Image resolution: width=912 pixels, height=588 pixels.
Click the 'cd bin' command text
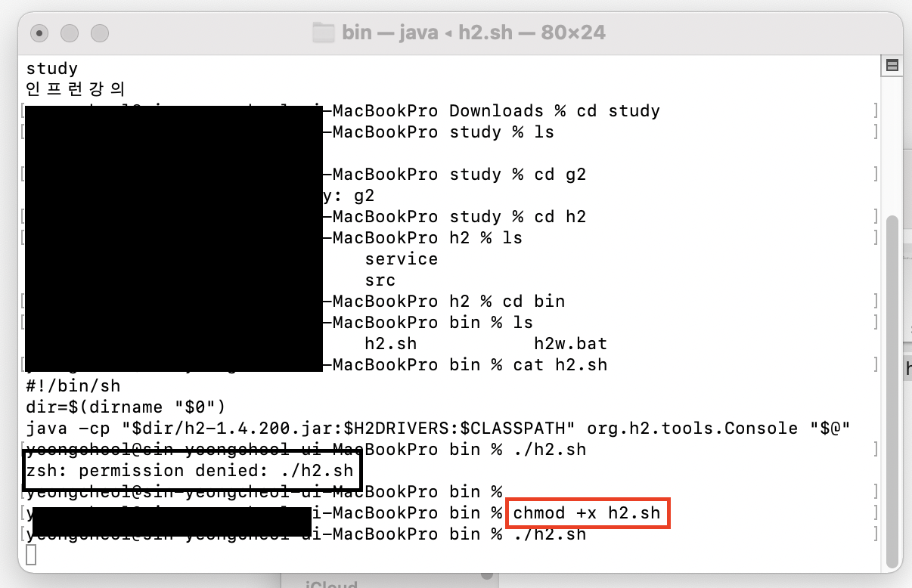pos(534,302)
